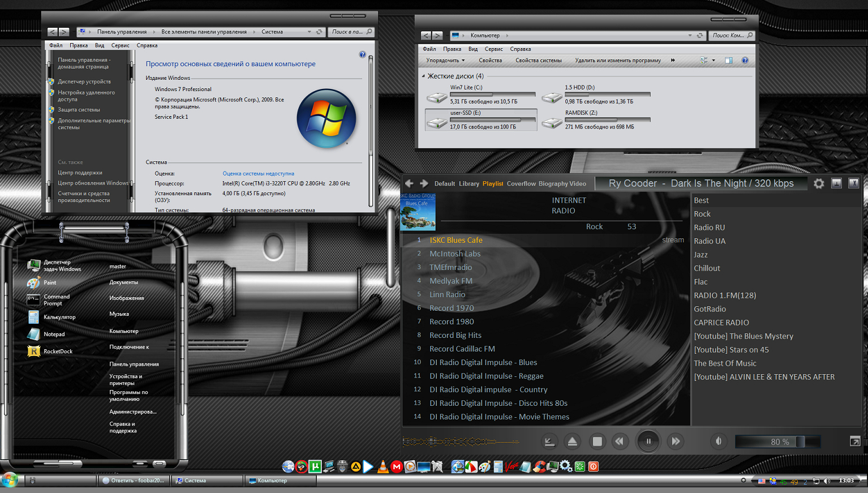Launch uTorrent from the dock

pos(315,466)
